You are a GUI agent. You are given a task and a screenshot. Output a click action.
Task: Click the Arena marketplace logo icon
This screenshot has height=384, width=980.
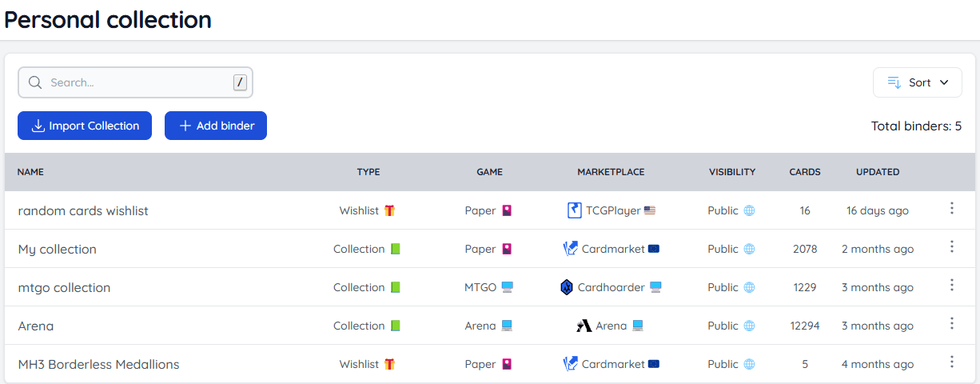pyautogui.click(x=584, y=326)
